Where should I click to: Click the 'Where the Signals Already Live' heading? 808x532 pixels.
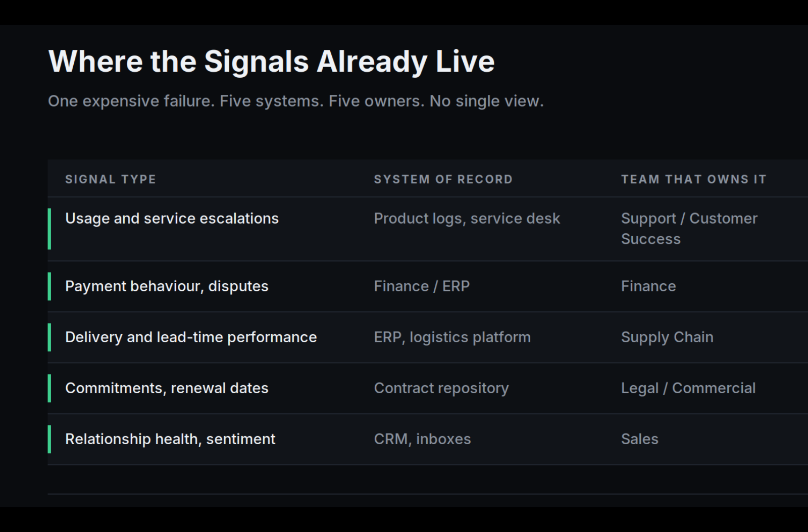tap(271, 62)
